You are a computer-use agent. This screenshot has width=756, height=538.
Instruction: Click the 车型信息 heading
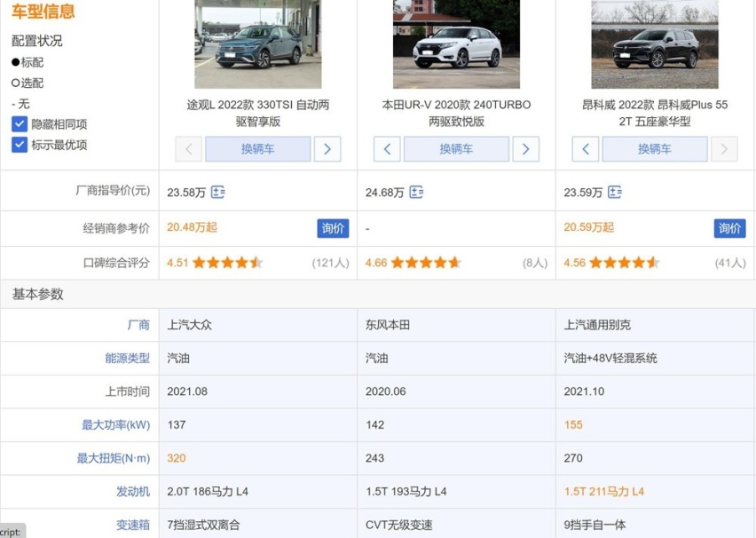43,11
